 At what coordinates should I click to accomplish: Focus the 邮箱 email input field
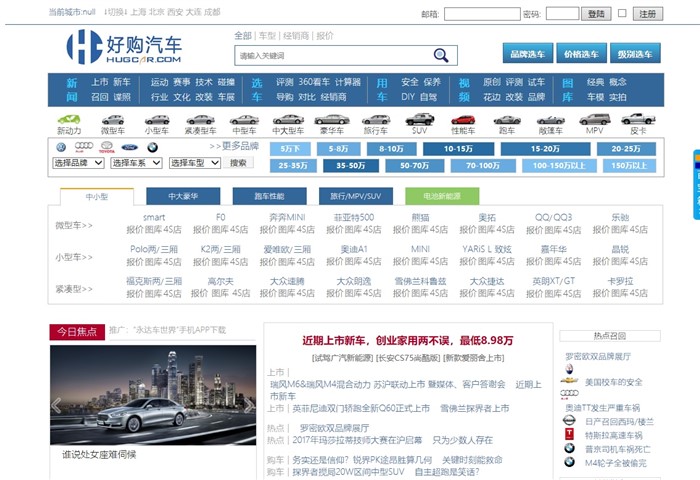pyautogui.click(x=482, y=14)
